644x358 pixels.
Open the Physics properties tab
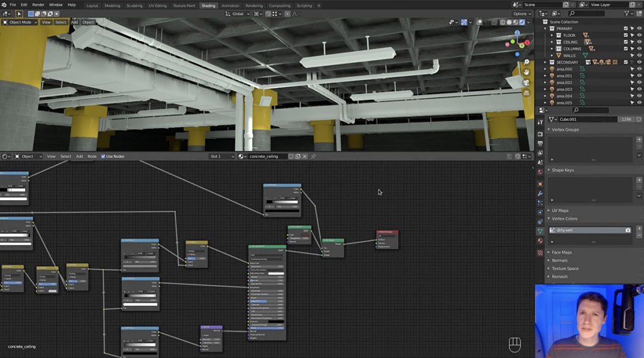pyautogui.click(x=540, y=213)
